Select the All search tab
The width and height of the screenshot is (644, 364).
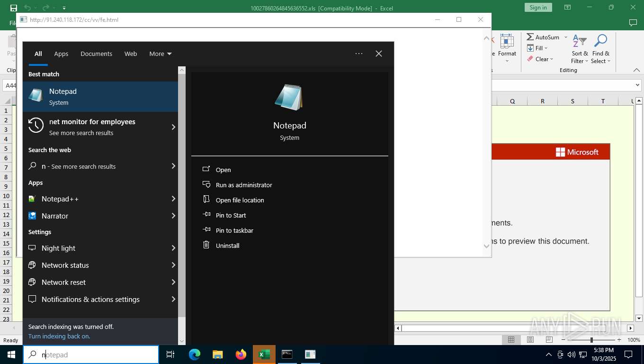click(x=38, y=54)
